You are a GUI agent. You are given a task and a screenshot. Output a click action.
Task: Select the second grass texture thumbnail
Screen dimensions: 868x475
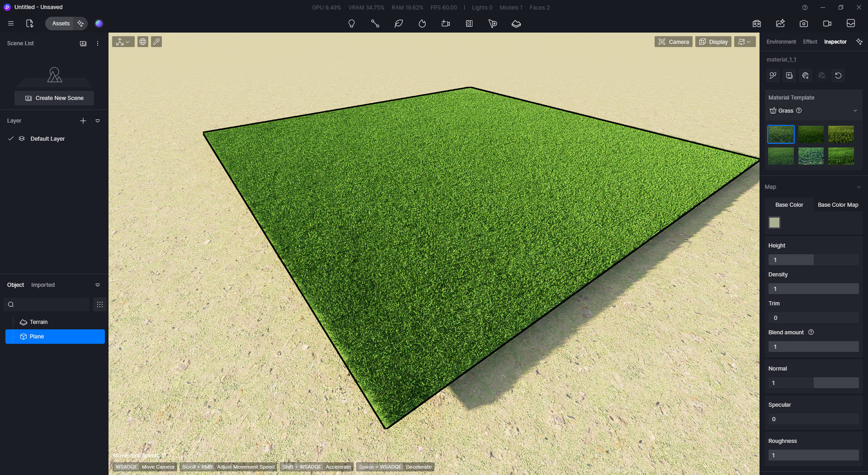[x=811, y=134]
